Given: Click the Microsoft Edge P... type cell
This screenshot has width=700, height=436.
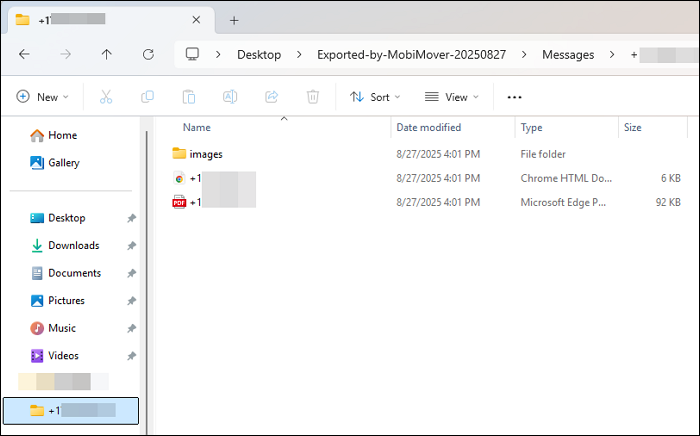Looking at the screenshot, I should tap(563, 202).
